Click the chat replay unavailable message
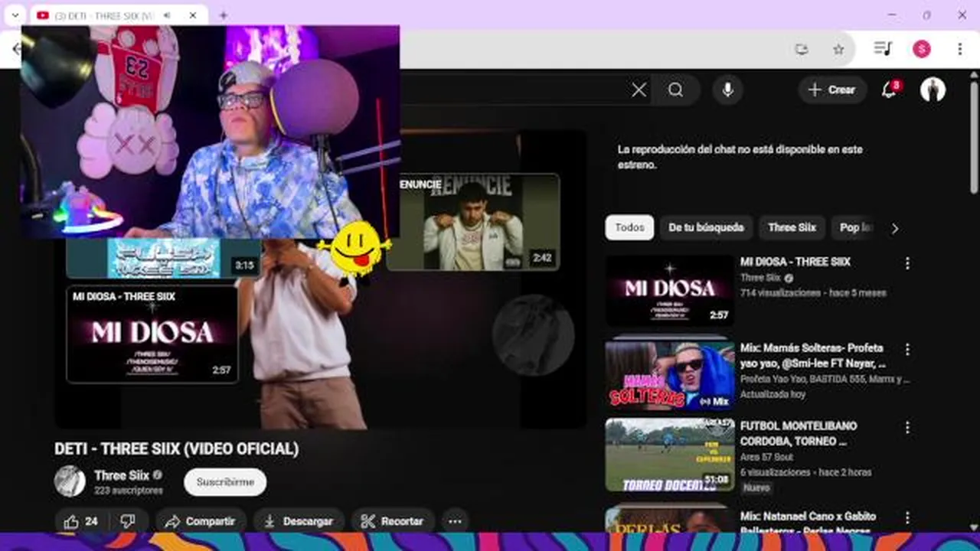This screenshot has height=551, width=980. tap(740, 157)
